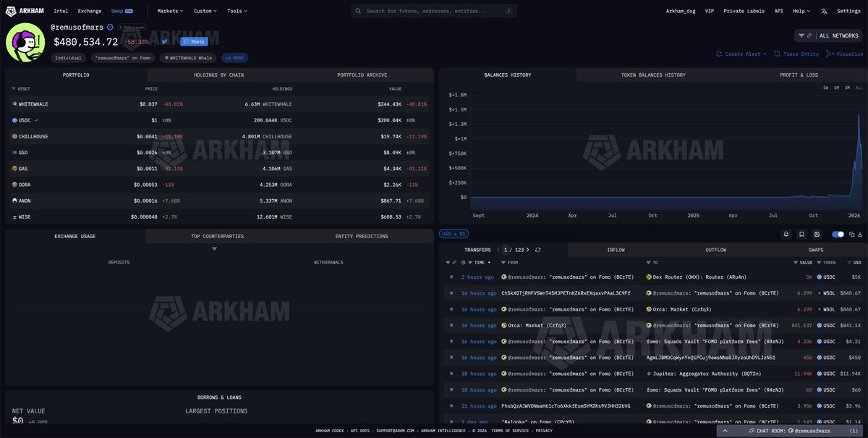Click the bookmark icon above the transfers table

click(x=801, y=235)
